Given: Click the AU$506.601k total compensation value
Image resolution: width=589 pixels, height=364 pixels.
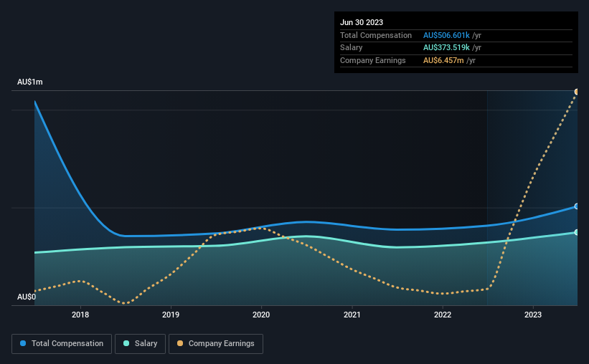Looking at the screenshot, I should tap(446, 35).
